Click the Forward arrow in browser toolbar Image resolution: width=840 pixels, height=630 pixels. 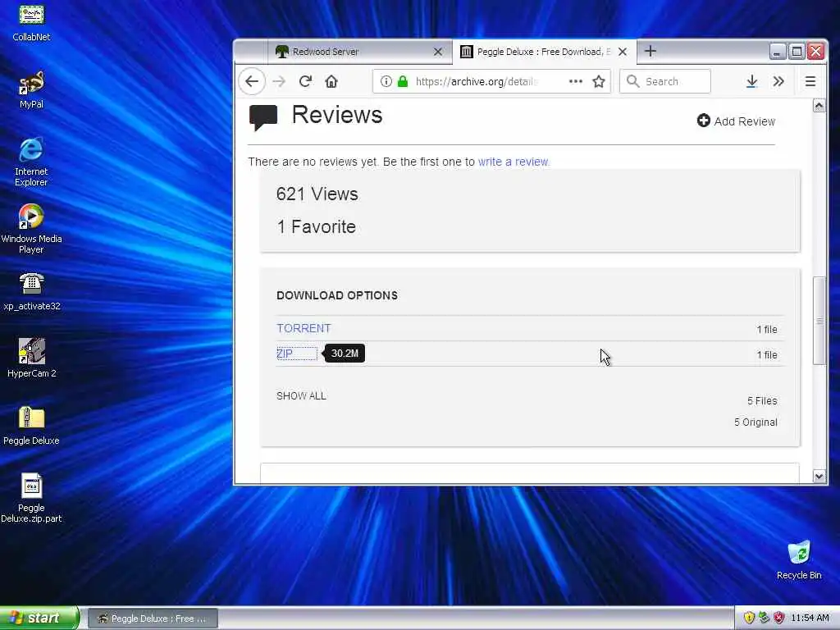pos(279,81)
